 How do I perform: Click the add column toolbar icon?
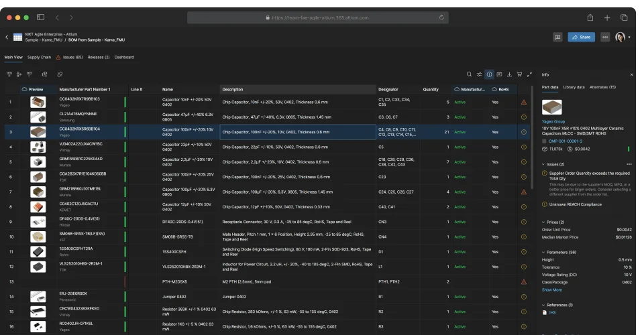tap(19, 74)
